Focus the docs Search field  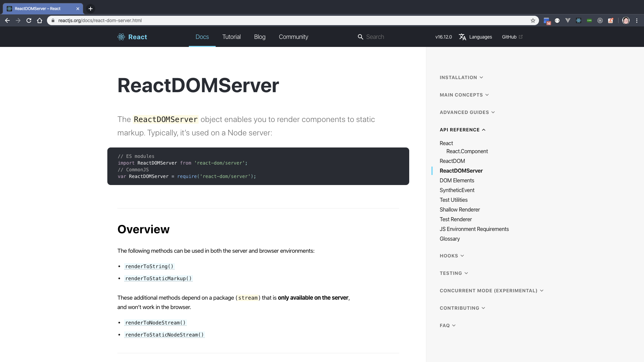[x=389, y=37]
